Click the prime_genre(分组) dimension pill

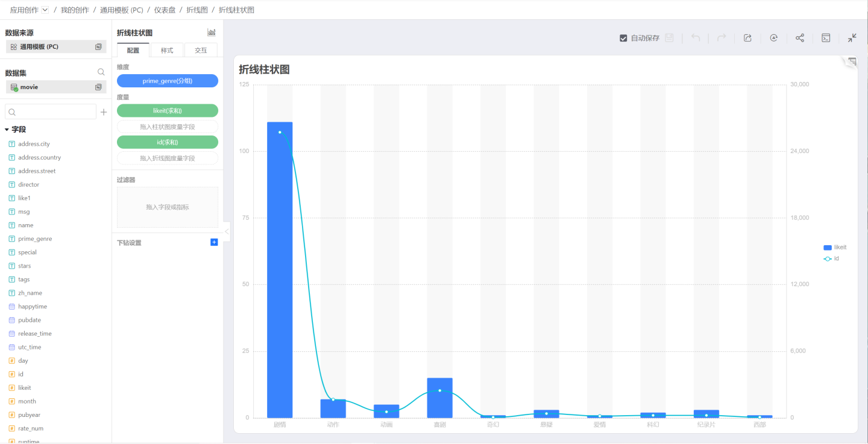click(x=168, y=81)
